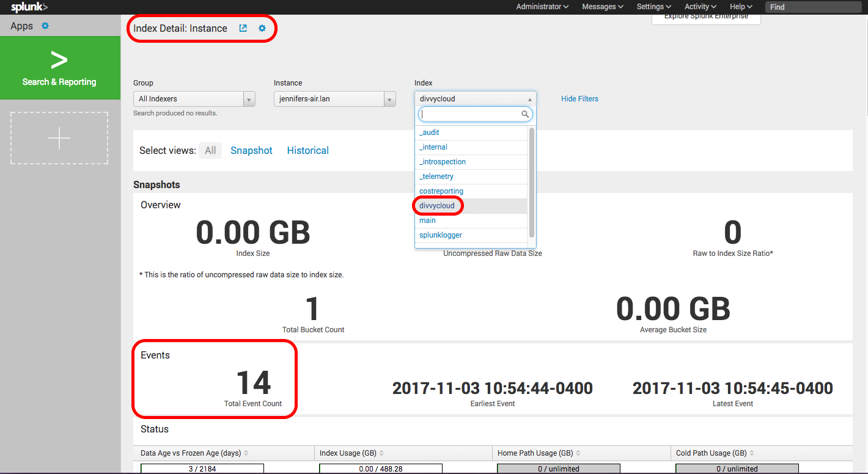Screen dimensions: 868x474
Task: Click the home path 0 / unlimited bar
Action: (x=559, y=469)
